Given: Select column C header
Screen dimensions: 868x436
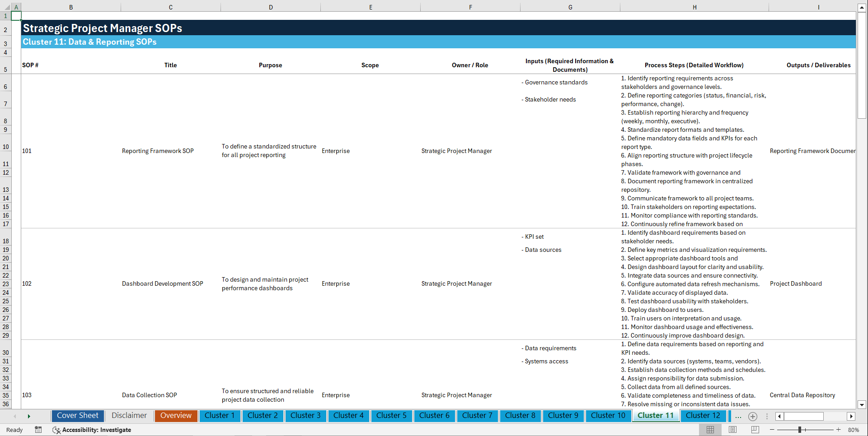Looking at the screenshot, I should 171,7.
